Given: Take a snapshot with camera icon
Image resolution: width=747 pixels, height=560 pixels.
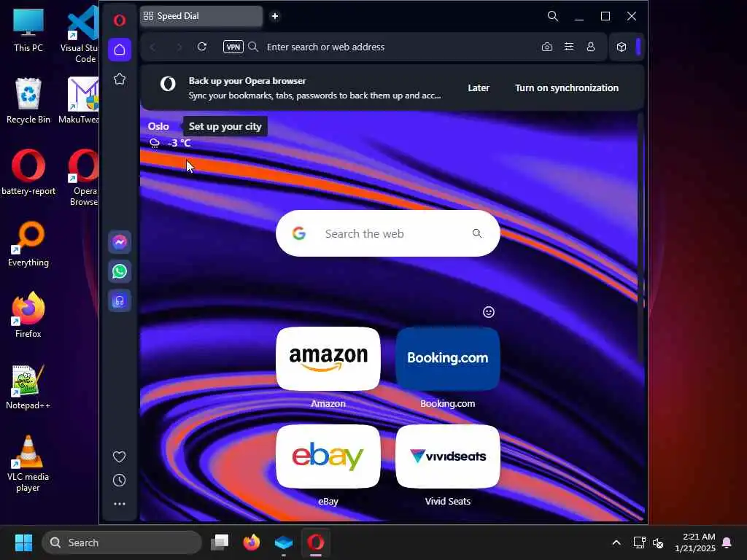Looking at the screenshot, I should pyautogui.click(x=547, y=47).
